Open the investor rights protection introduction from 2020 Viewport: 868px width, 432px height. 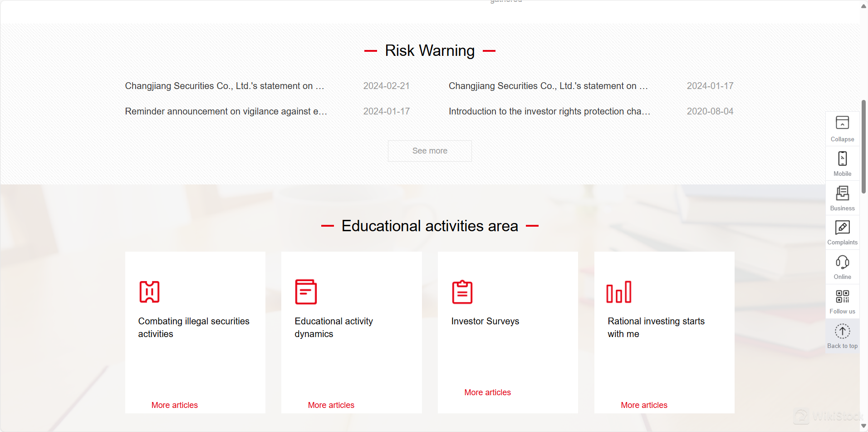click(x=549, y=111)
